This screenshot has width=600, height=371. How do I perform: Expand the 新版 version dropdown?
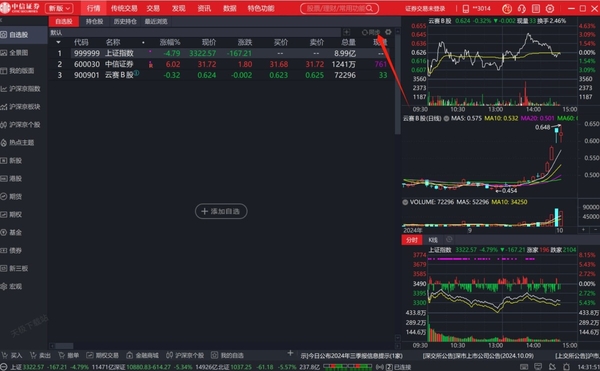click(x=59, y=8)
